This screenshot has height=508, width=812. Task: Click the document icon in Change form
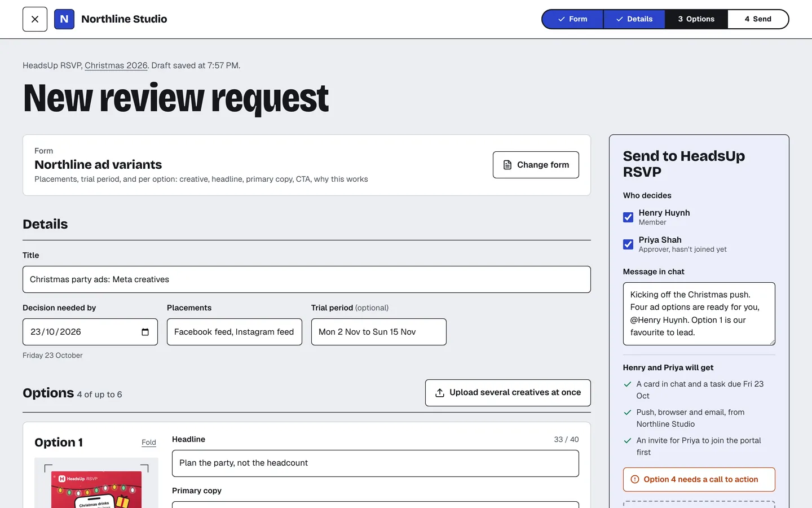pos(507,165)
